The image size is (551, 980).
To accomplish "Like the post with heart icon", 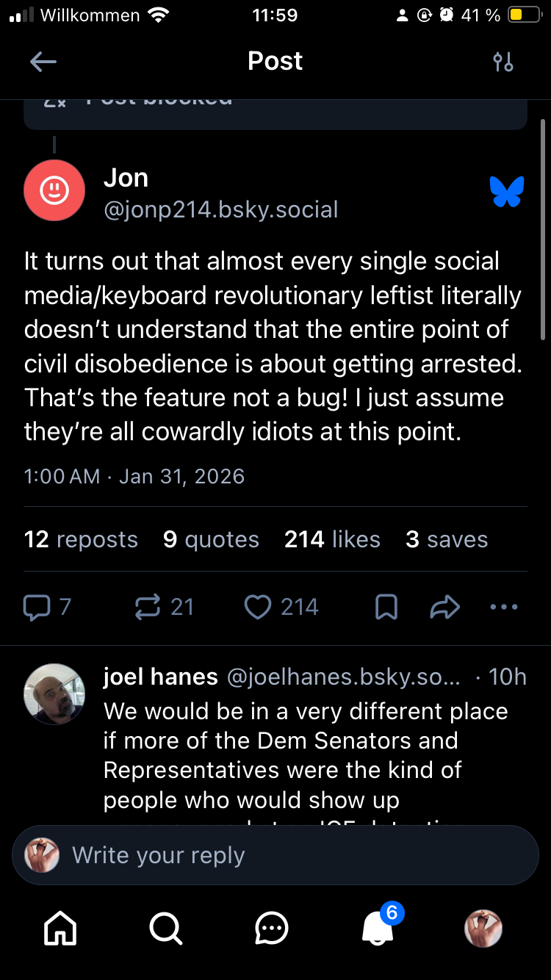I will pyautogui.click(x=258, y=608).
